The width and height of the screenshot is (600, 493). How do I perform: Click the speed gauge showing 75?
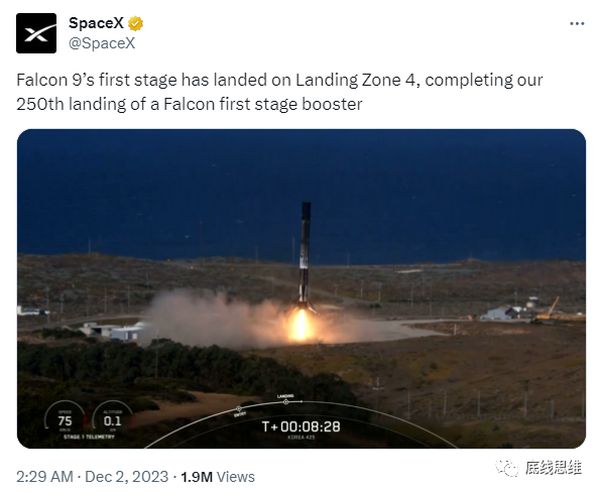coord(64,420)
